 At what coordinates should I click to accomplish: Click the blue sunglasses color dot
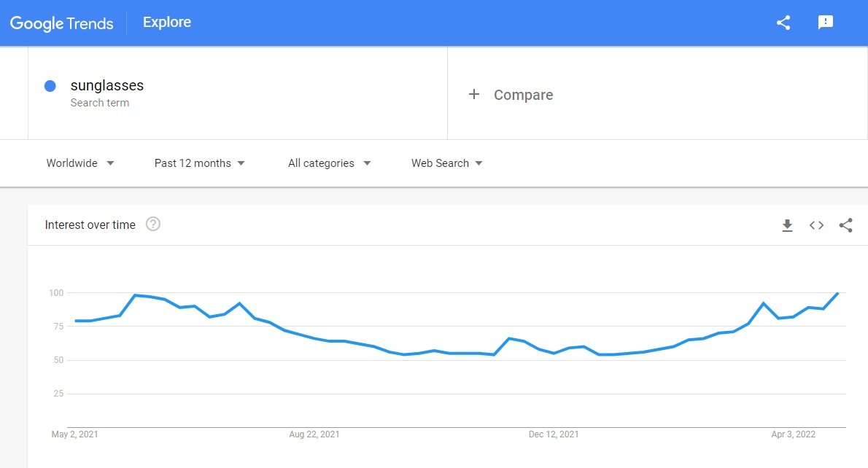click(x=50, y=86)
